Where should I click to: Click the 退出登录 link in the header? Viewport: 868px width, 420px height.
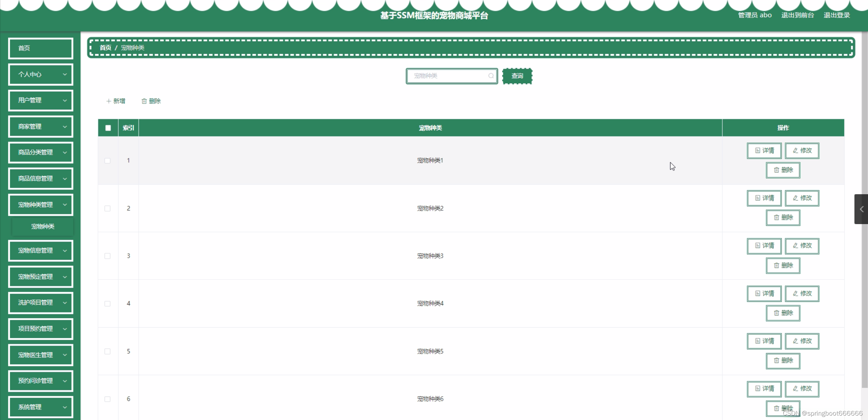(x=836, y=15)
